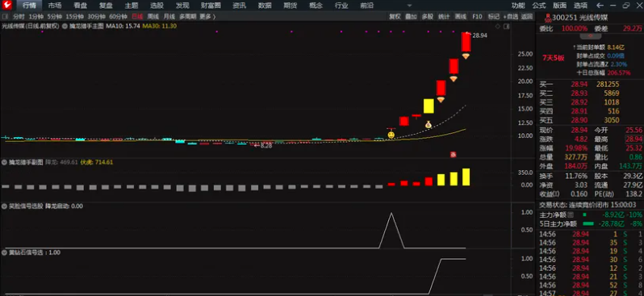Expand 更多 period options
The image size is (644, 296).
pyautogui.click(x=207, y=17)
